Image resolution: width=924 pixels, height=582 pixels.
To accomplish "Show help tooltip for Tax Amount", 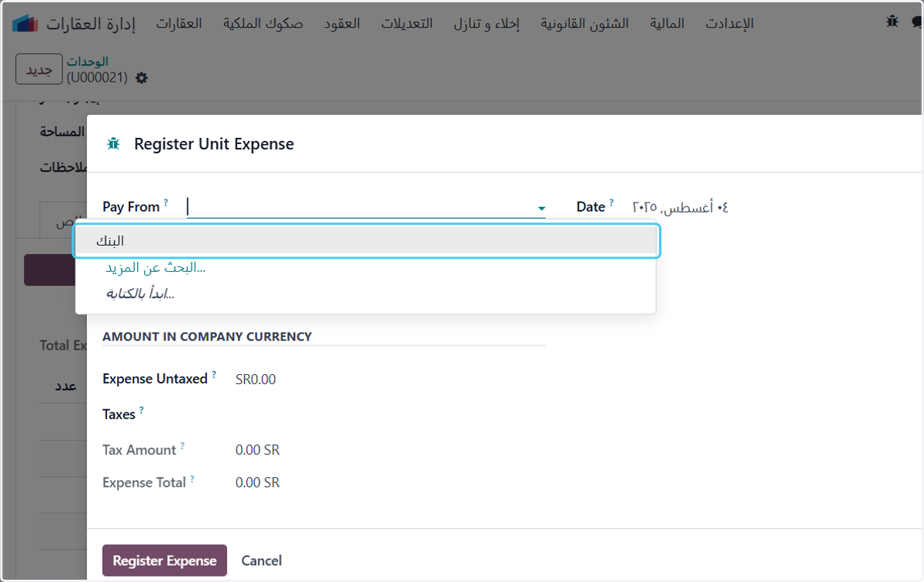I will click(182, 445).
